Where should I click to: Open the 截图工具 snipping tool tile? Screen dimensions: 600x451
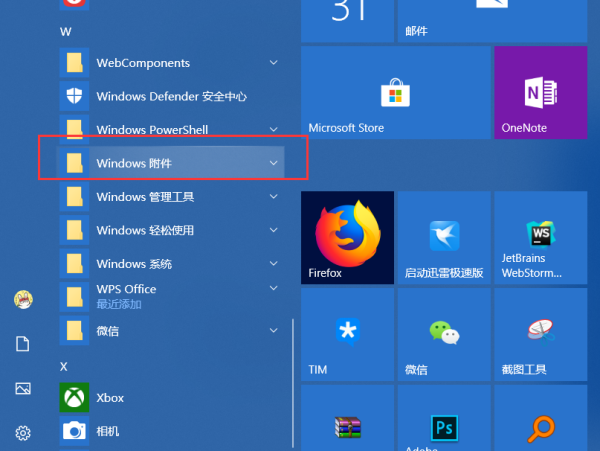[x=541, y=334]
